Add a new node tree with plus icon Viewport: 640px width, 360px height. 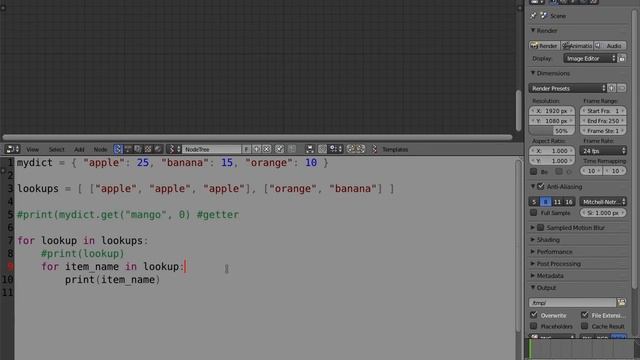coord(256,149)
